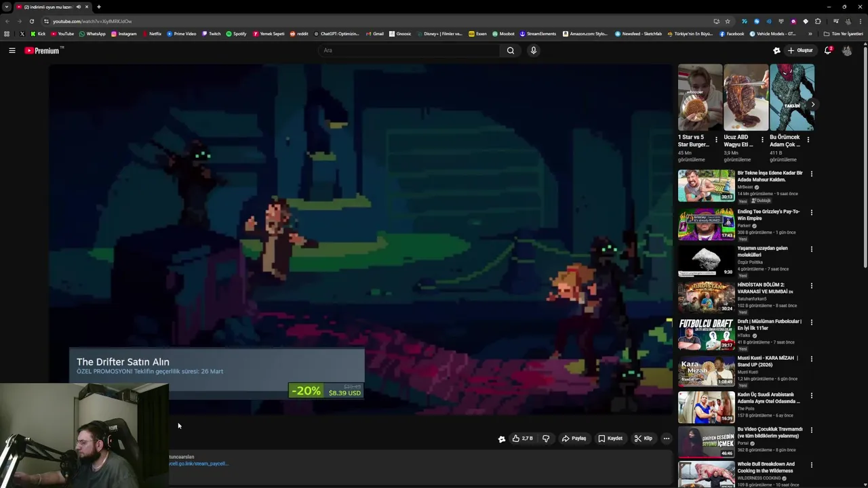Open the reddit bookmark
The height and width of the screenshot is (488, 868).
click(x=298, y=33)
